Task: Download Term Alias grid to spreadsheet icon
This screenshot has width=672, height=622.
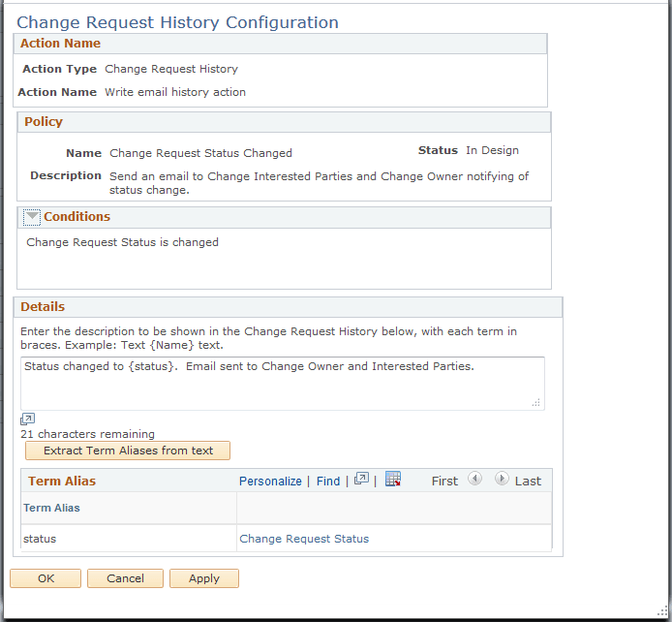Action: pyautogui.click(x=392, y=479)
